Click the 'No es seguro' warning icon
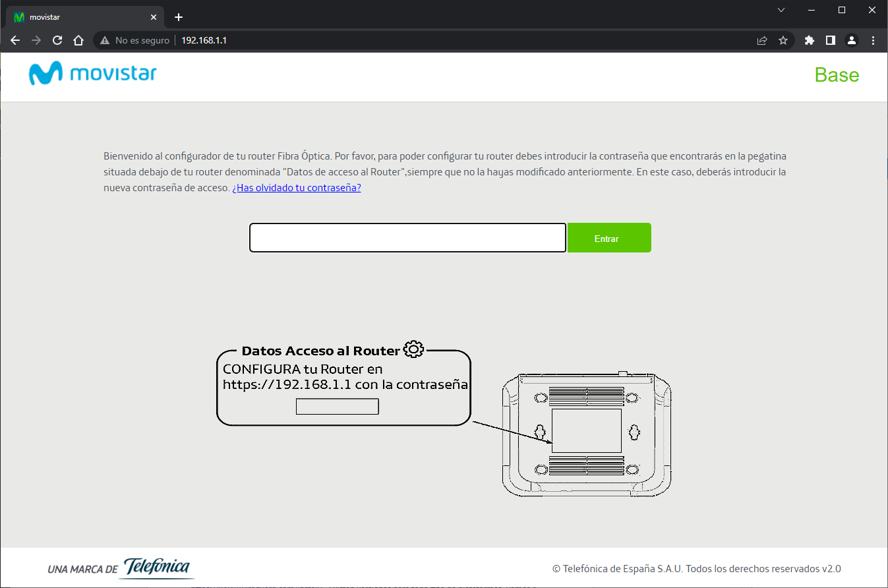Screen dimensions: 888x588 [x=105, y=40]
